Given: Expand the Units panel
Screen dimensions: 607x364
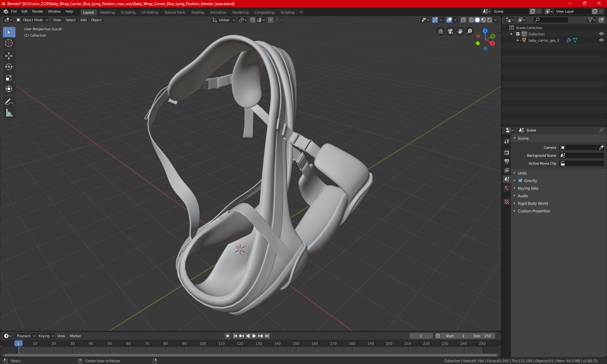Looking at the screenshot, I should point(522,173).
